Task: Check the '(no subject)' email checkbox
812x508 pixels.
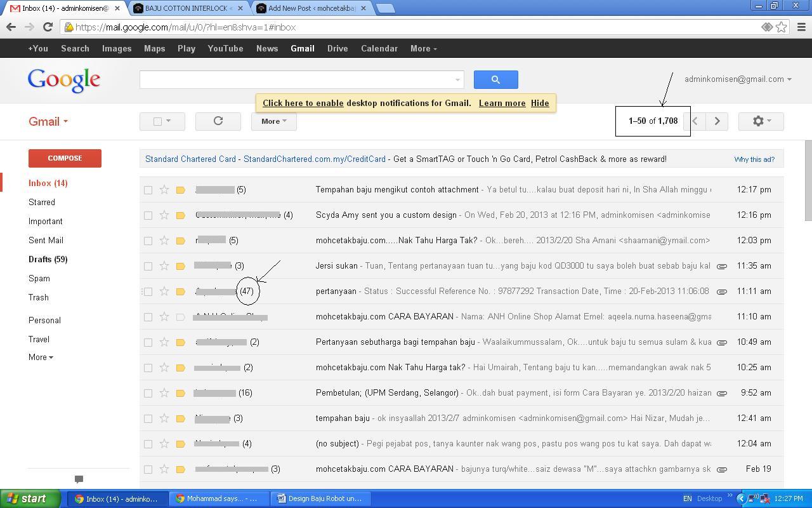Action: point(148,444)
